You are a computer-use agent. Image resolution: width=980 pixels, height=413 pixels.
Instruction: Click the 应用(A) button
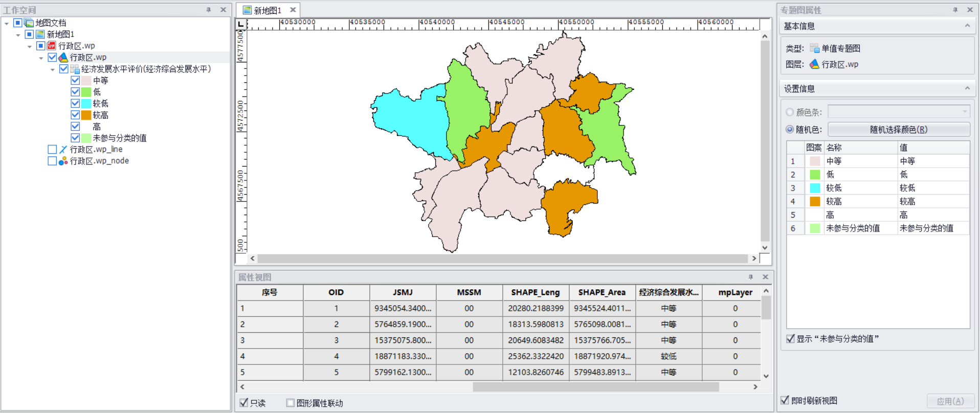pos(950,401)
